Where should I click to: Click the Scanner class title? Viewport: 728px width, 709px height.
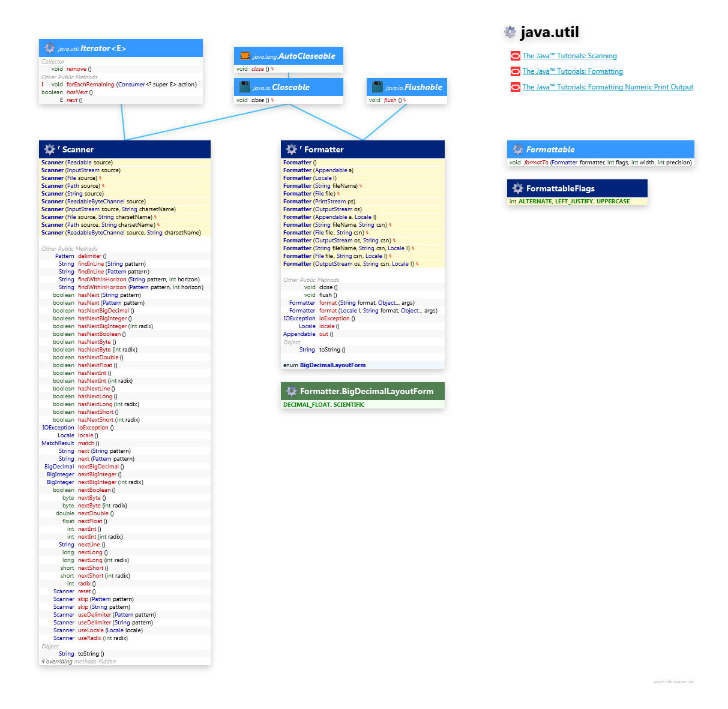point(78,149)
